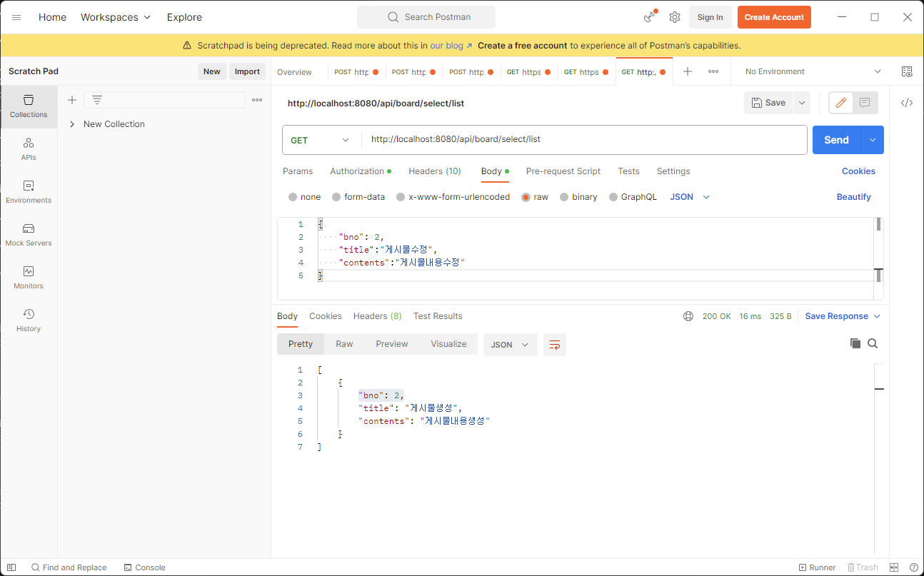Select the Collections sidebar icon
The height and width of the screenshot is (576, 924).
pos(29,106)
